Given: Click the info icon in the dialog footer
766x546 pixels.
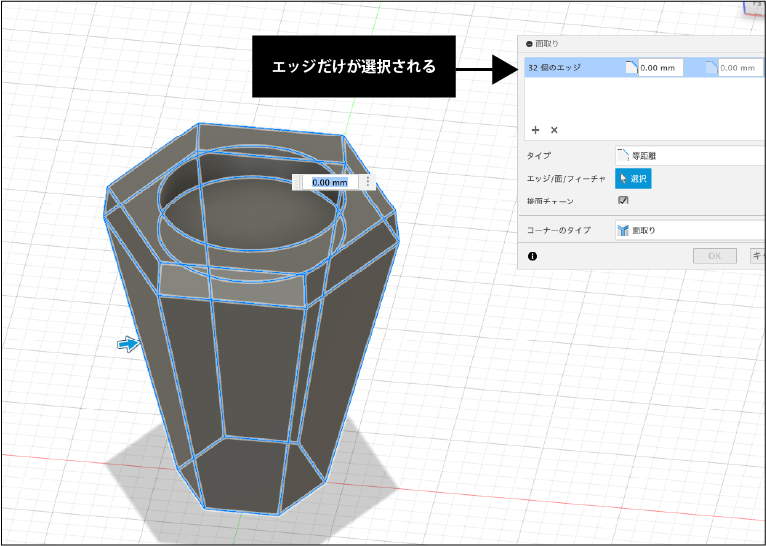Looking at the screenshot, I should pyautogui.click(x=532, y=256).
